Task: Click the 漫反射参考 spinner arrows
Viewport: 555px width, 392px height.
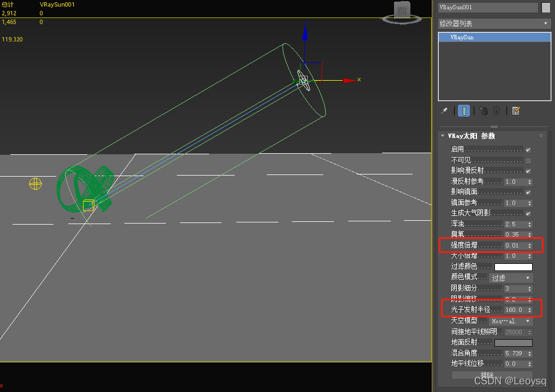Action: coord(530,182)
